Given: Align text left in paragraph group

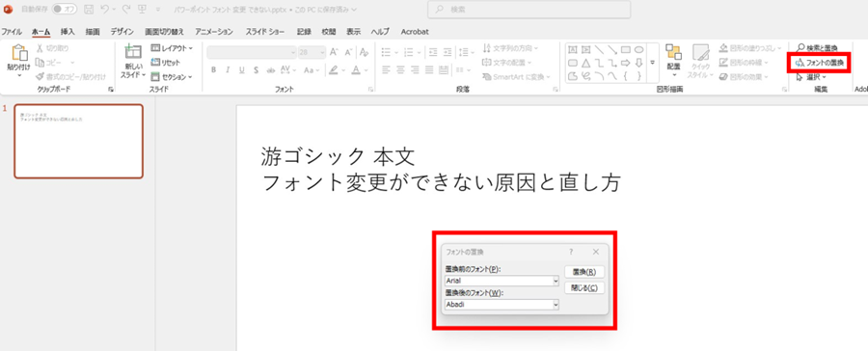Looking at the screenshot, I should pos(386,70).
